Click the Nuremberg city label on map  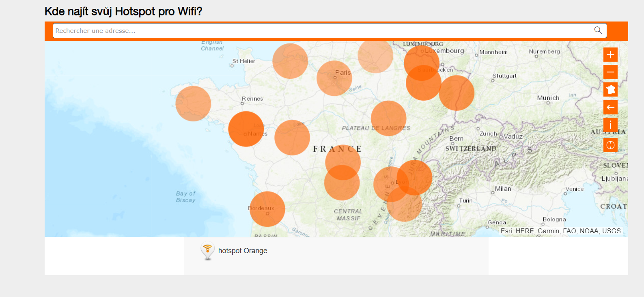point(544,52)
